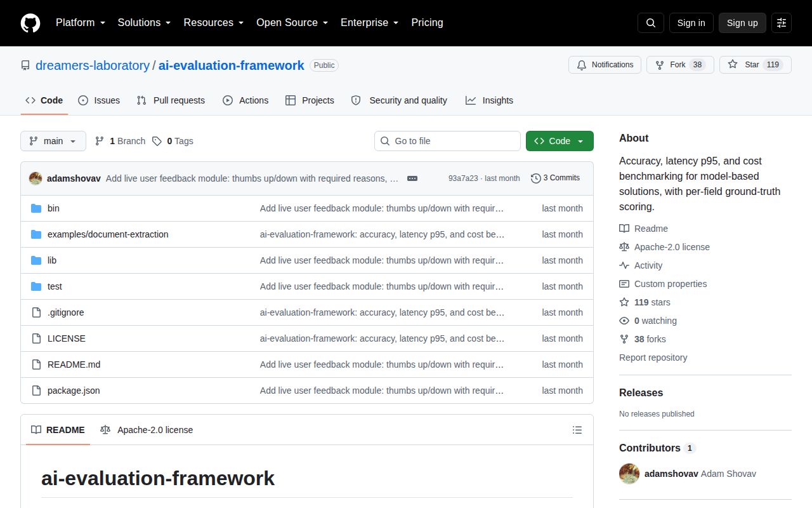Viewport: 812px width, 508px height.
Task: Open the search magnifier button
Action: click(x=651, y=23)
